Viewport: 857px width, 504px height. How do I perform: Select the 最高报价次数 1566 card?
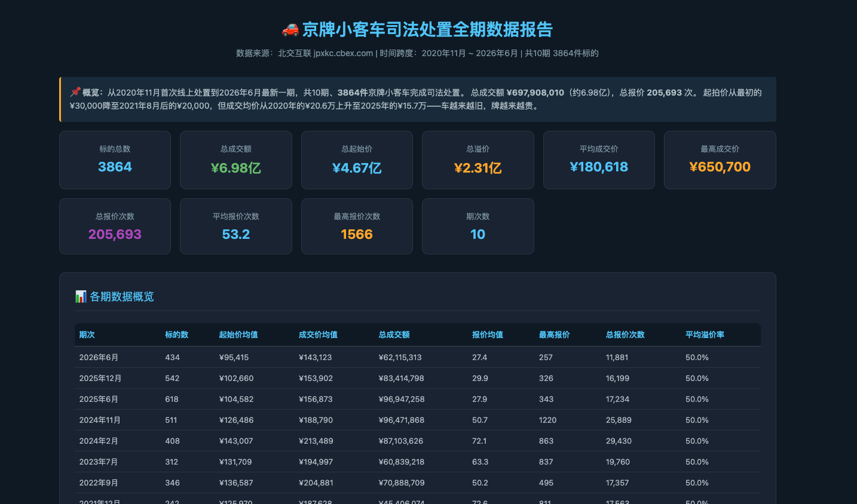357,226
